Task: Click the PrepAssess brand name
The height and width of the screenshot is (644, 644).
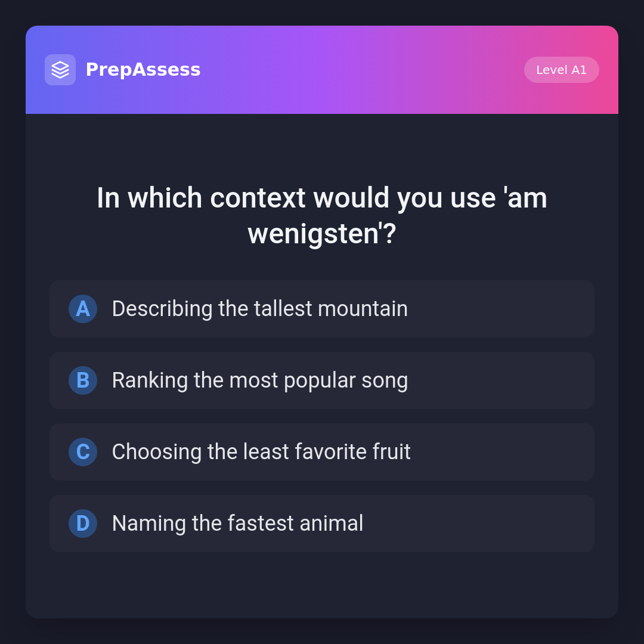Action: pyautogui.click(x=143, y=70)
